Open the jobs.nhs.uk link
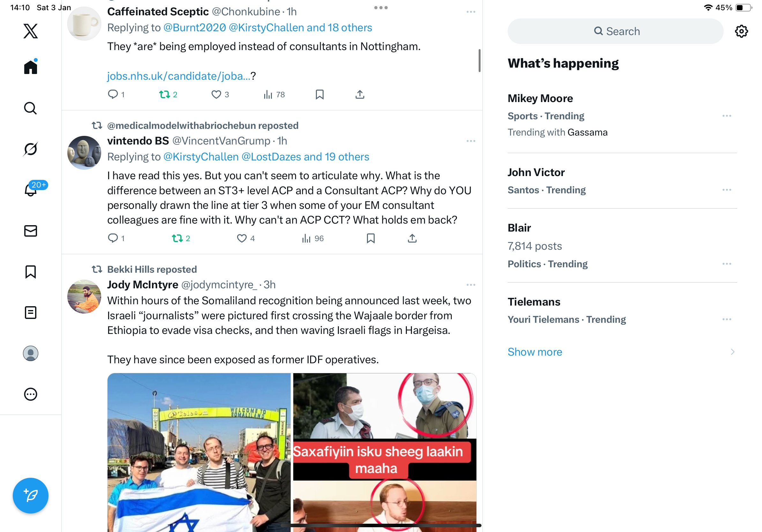The height and width of the screenshot is (532, 762). (x=179, y=76)
